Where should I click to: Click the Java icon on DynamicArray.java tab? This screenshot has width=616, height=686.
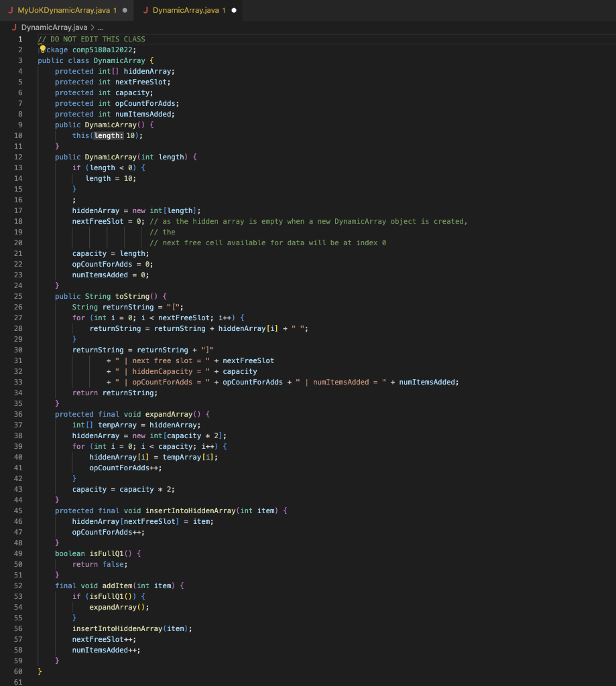click(145, 11)
